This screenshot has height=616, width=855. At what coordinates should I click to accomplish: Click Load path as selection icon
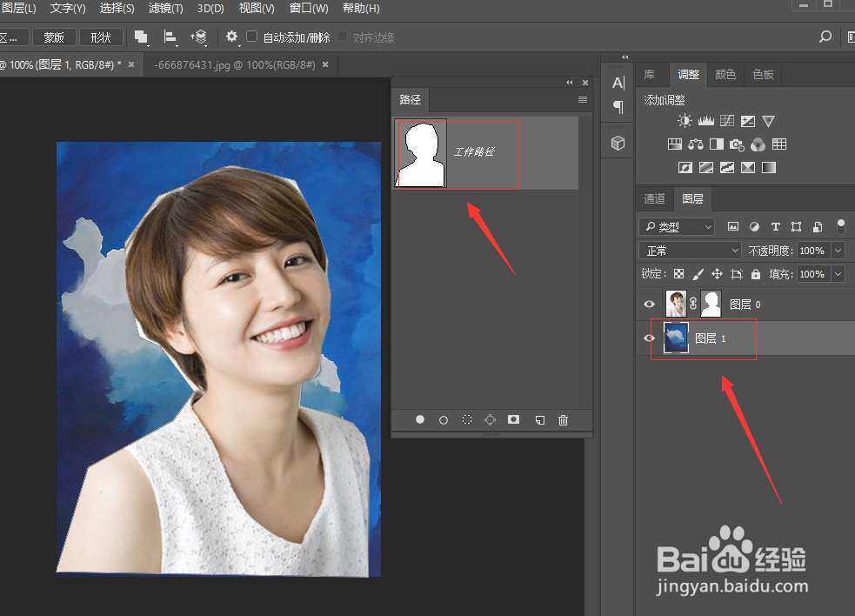pyautogui.click(x=467, y=419)
